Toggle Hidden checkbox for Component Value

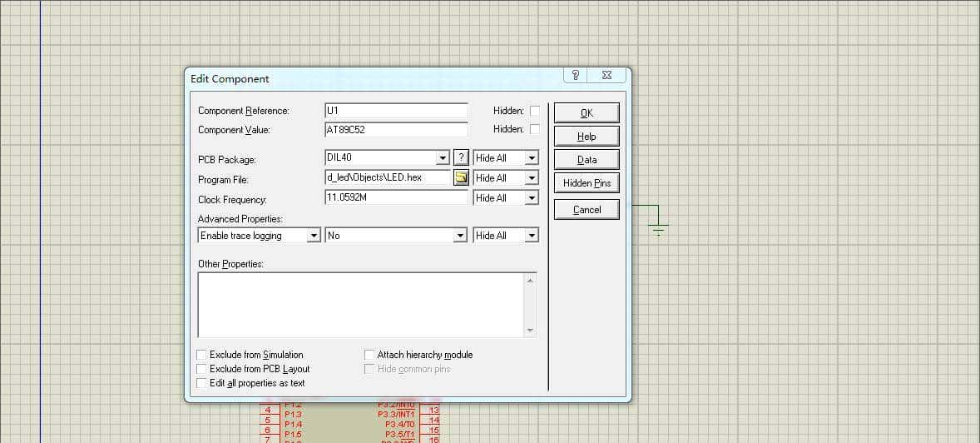point(535,129)
